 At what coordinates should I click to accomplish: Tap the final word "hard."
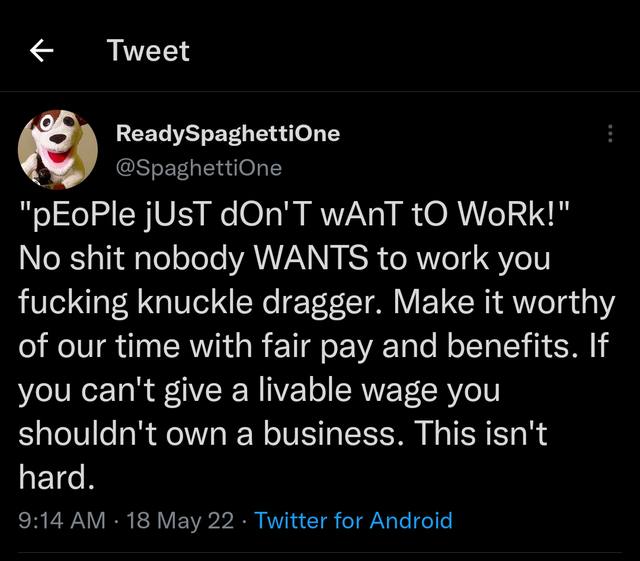[x=56, y=478]
